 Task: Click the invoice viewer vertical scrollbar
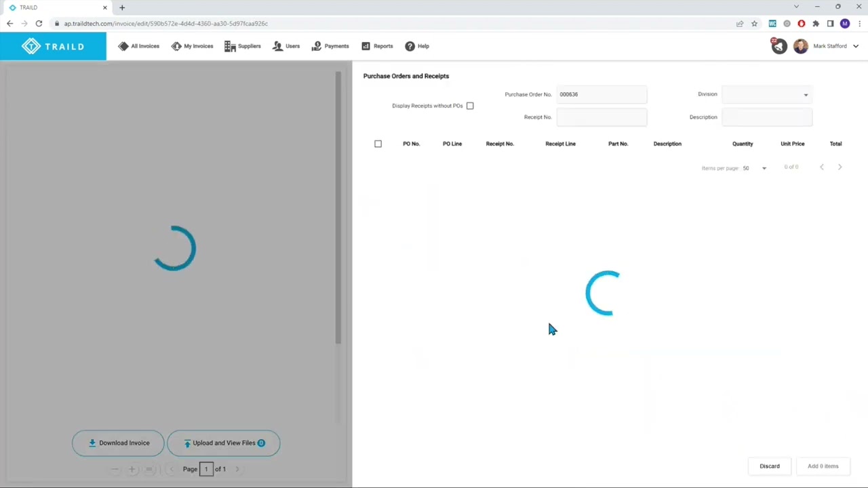[x=338, y=207]
